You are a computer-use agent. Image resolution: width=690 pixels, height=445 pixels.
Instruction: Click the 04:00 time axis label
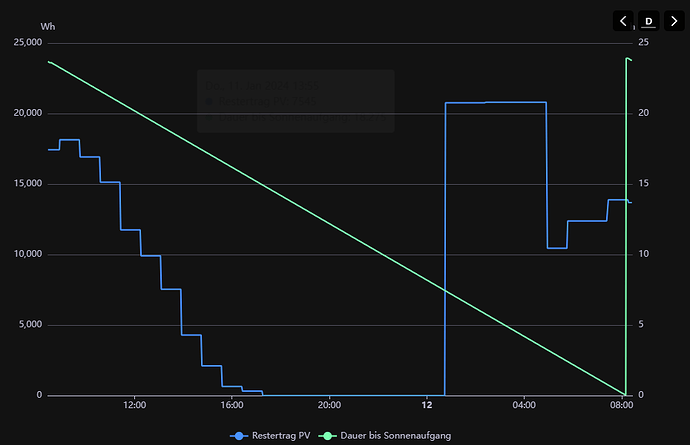click(x=524, y=405)
